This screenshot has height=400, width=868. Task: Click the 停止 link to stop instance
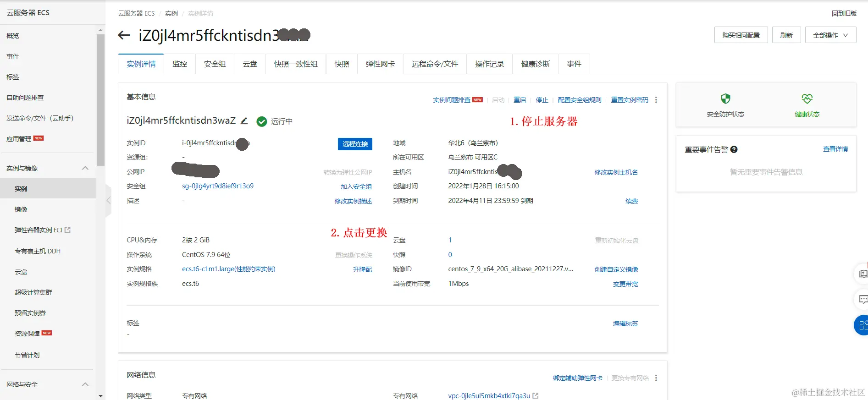[542, 100]
